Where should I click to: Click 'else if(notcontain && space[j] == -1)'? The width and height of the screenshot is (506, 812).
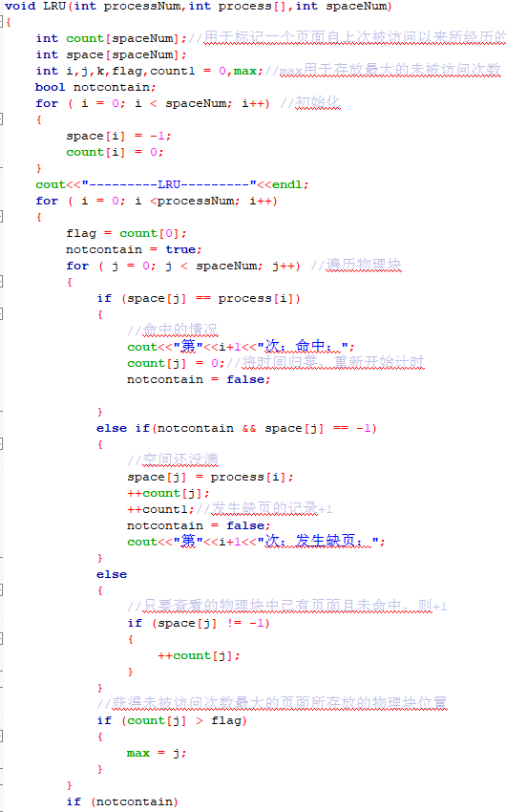pos(237,428)
